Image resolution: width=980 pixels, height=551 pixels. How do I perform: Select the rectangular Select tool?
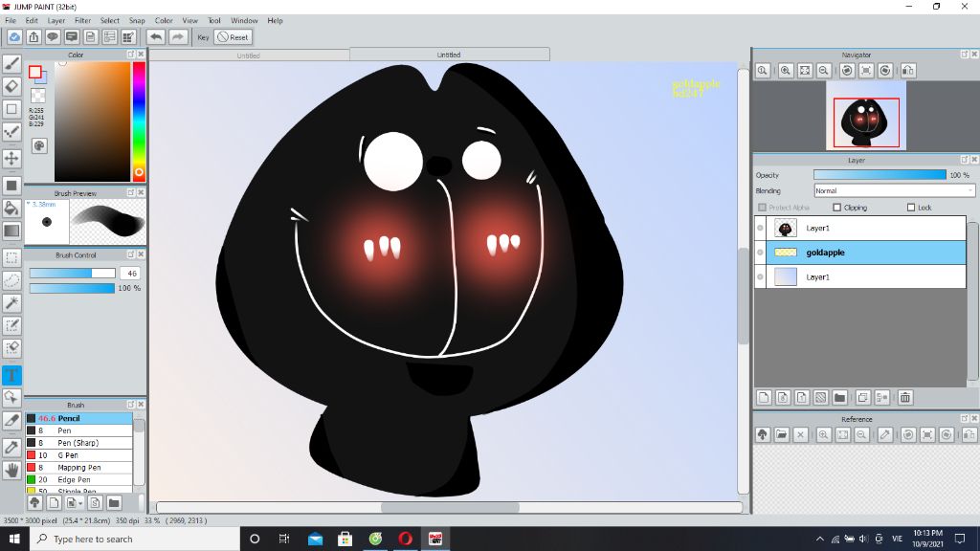point(11,258)
